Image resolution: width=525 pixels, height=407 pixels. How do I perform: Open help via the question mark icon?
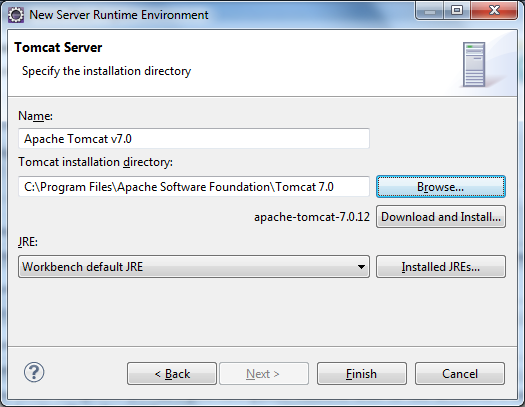point(34,372)
